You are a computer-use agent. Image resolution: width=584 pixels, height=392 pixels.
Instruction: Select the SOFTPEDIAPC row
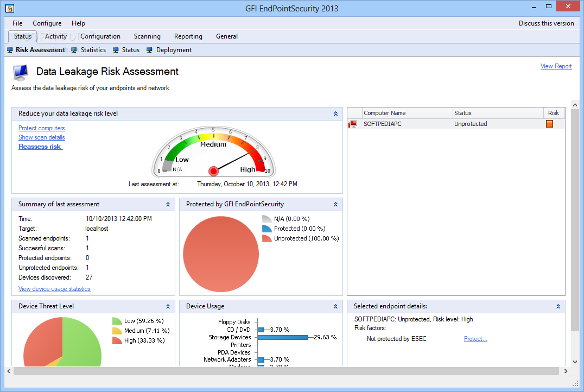coord(456,124)
